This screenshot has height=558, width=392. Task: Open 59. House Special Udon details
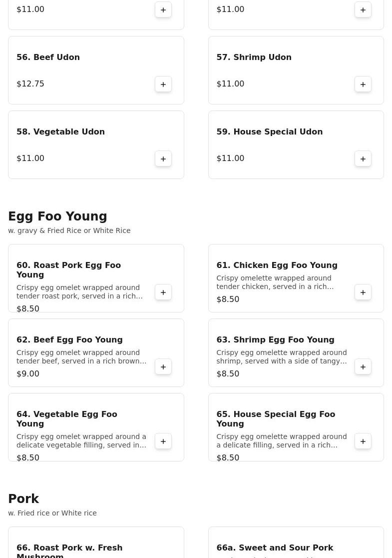[x=269, y=132]
